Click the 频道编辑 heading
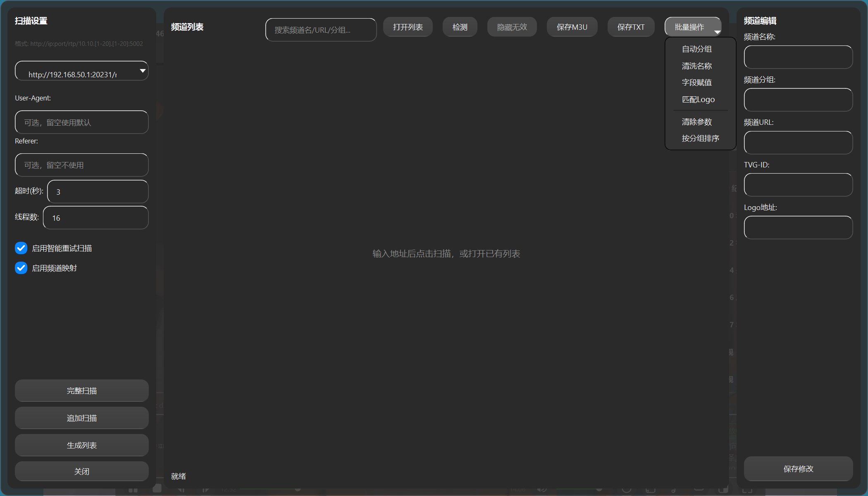 coord(760,21)
